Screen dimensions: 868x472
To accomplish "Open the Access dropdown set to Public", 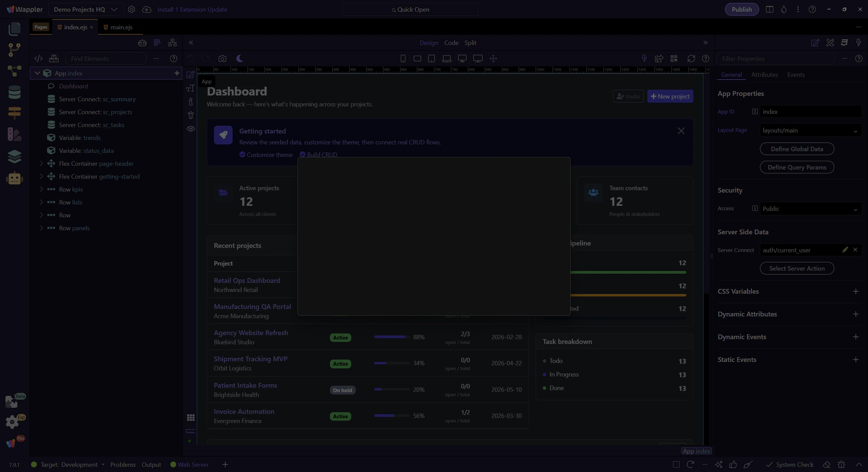I will pyautogui.click(x=810, y=209).
